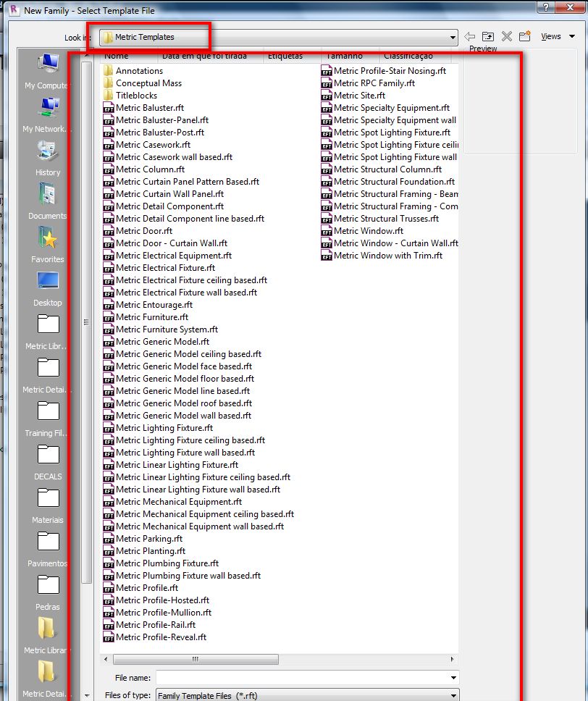The image size is (588, 701).
Task: Select Metric Generic Model face based.rft
Action: click(178, 366)
